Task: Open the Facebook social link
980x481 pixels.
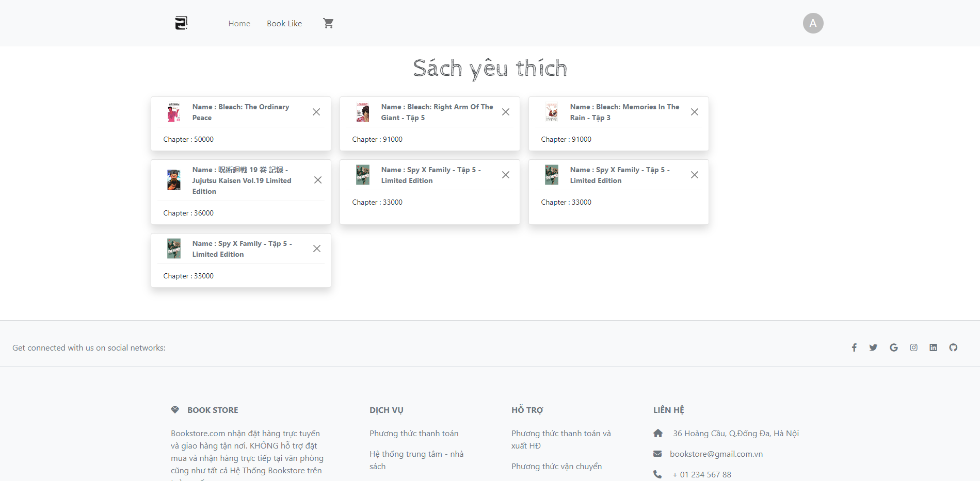Action: point(854,347)
